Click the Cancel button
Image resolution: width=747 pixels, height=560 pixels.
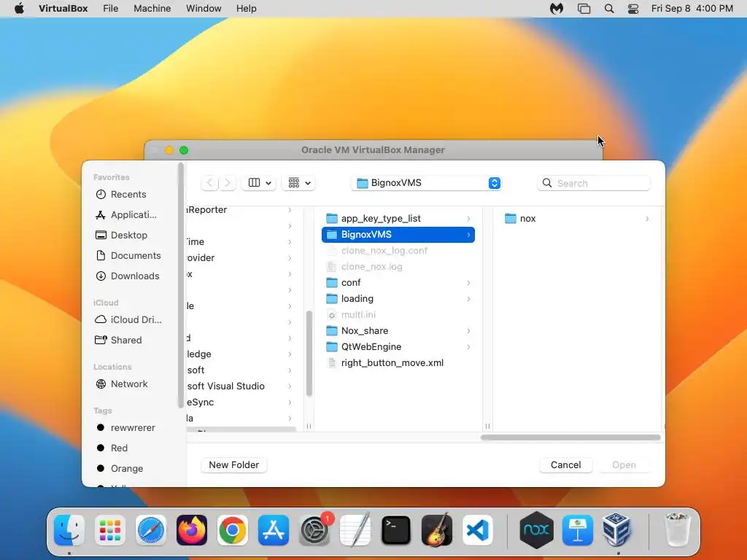click(x=565, y=464)
